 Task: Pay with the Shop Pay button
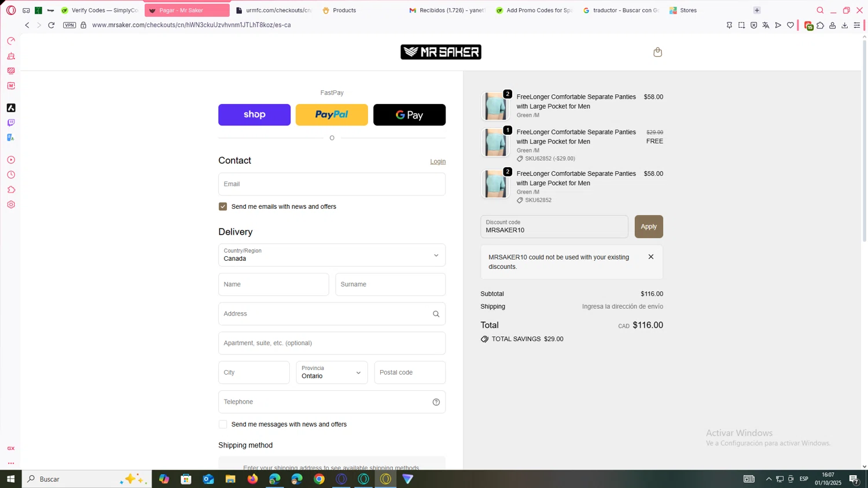coord(254,114)
